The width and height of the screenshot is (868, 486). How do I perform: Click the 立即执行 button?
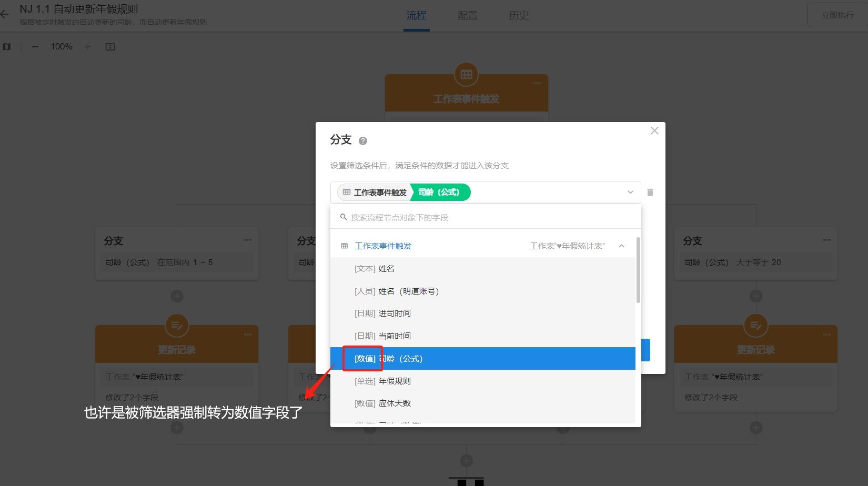coord(837,15)
